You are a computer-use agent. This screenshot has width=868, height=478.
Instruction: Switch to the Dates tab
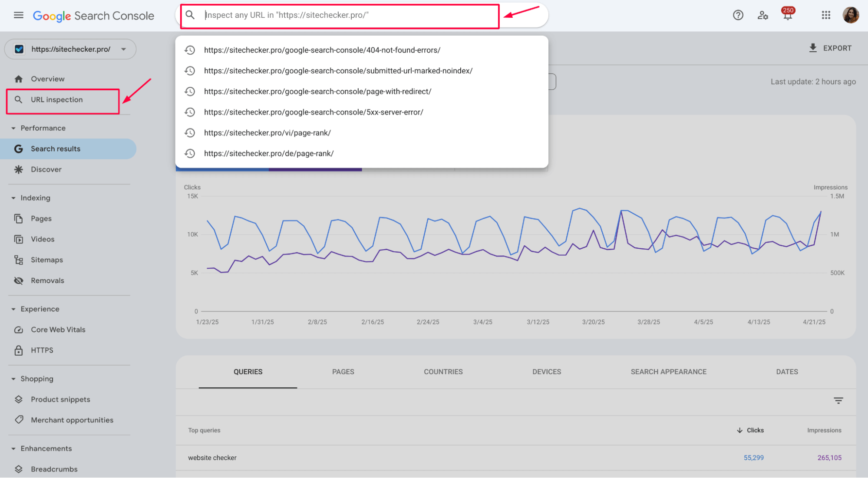click(787, 372)
